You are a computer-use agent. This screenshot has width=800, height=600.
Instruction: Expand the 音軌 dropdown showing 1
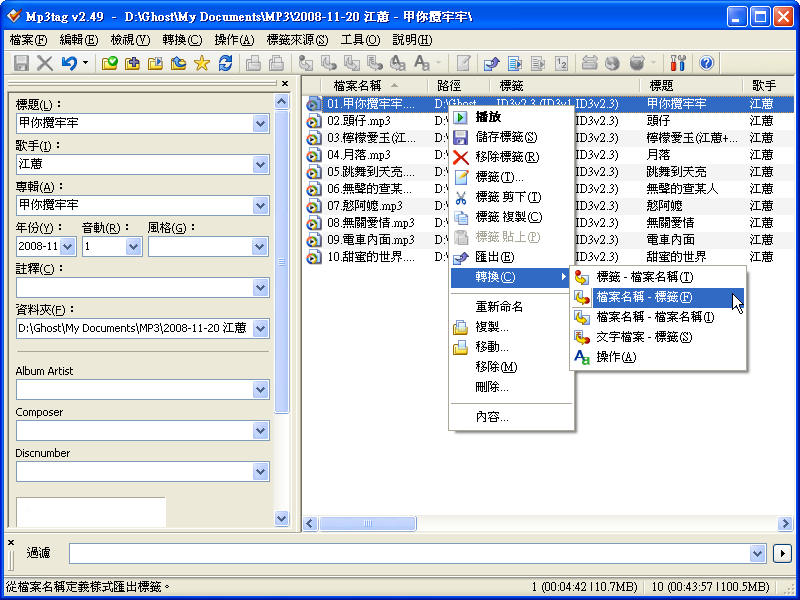point(133,246)
